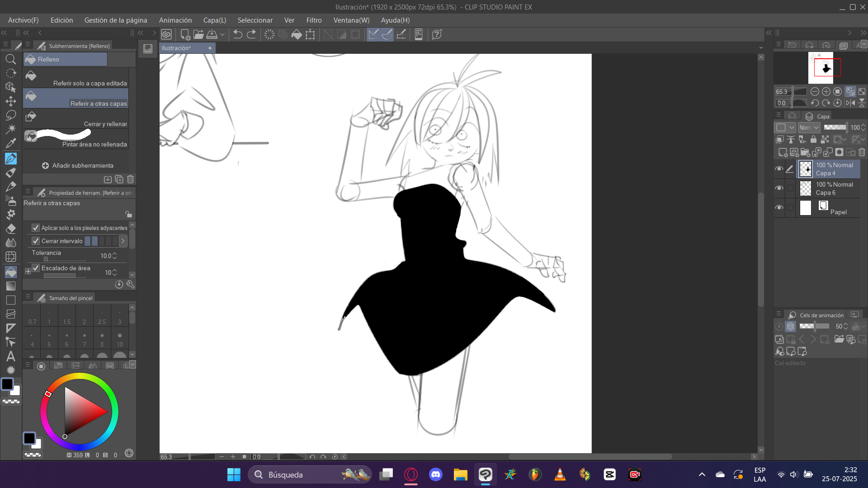Select 'Pintar área no rellenada' subtool
This screenshot has width=868, height=488.
[x=76, y=139]
